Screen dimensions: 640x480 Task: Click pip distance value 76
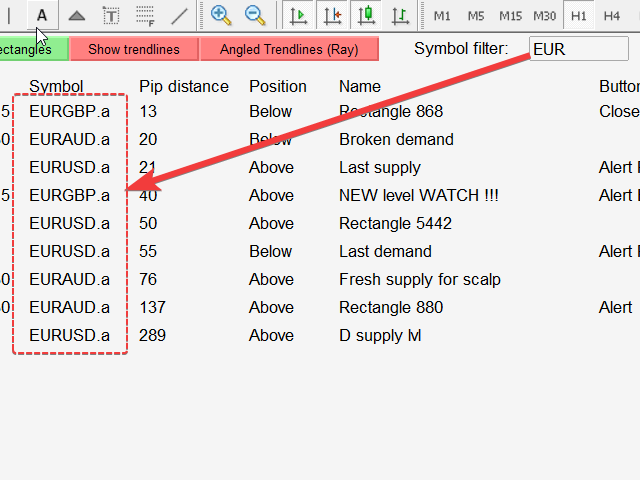click(148, 279)
